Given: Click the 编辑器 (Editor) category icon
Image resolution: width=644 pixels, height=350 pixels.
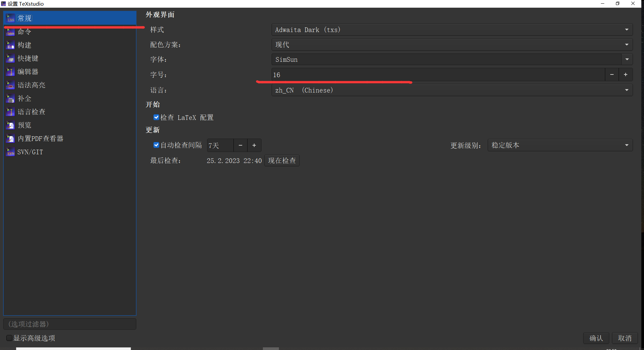Looking at the screenshot, I should pyautogui.click(x=11, y=72).
